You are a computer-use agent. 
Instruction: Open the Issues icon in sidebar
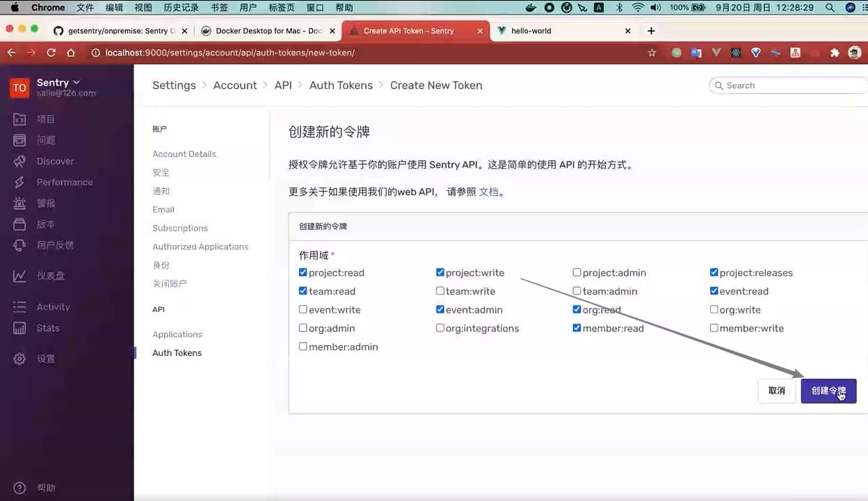(20, 140)
